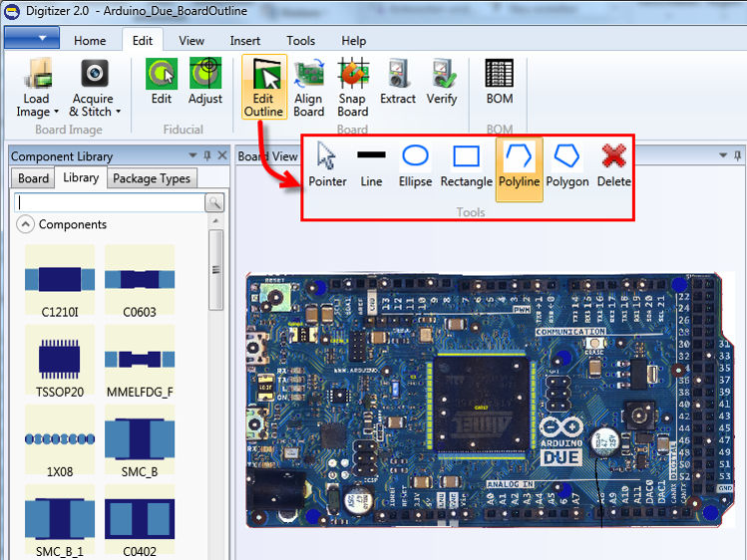This screenshot has width=747, height=560.
Task: Switch to the Library tab
Action: 81,177
